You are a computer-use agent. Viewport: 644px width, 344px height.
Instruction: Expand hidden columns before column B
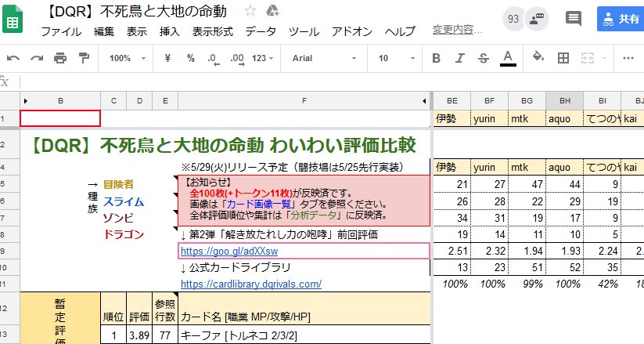(26, 101)
